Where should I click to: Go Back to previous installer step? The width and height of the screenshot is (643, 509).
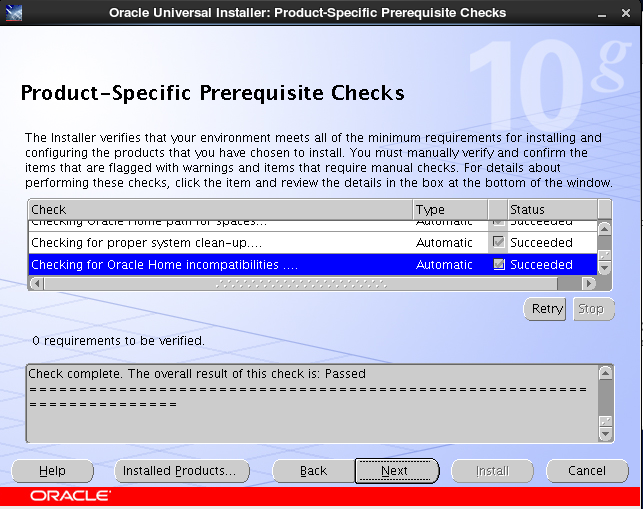(314, 471)
